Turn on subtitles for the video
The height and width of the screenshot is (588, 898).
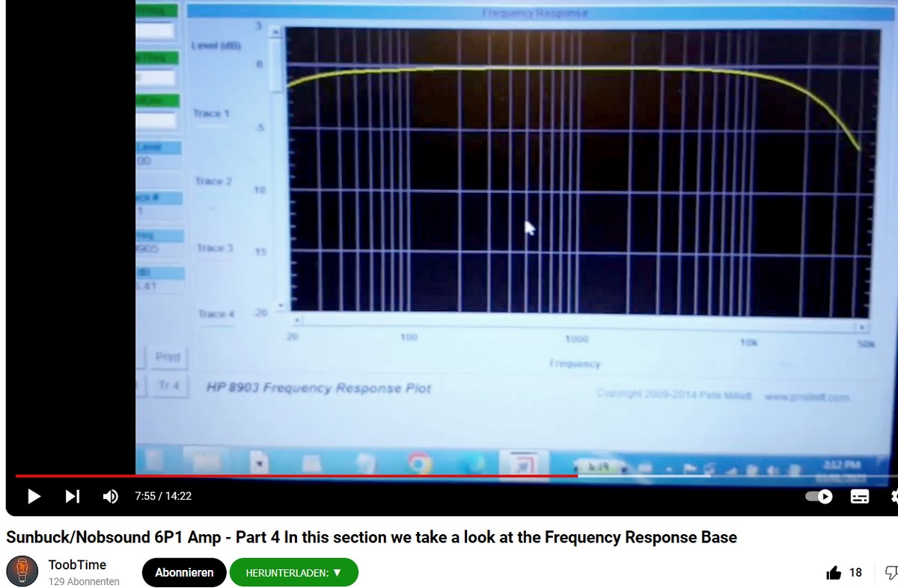point(860,497)
